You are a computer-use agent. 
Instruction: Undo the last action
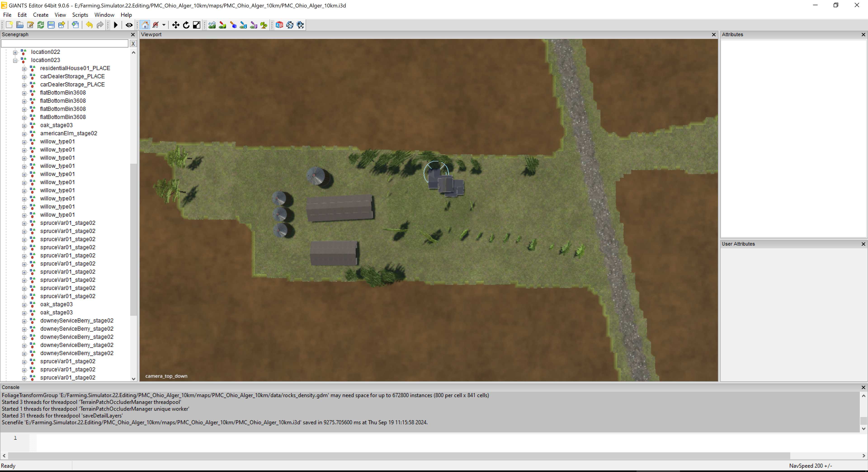pos(89,25)
